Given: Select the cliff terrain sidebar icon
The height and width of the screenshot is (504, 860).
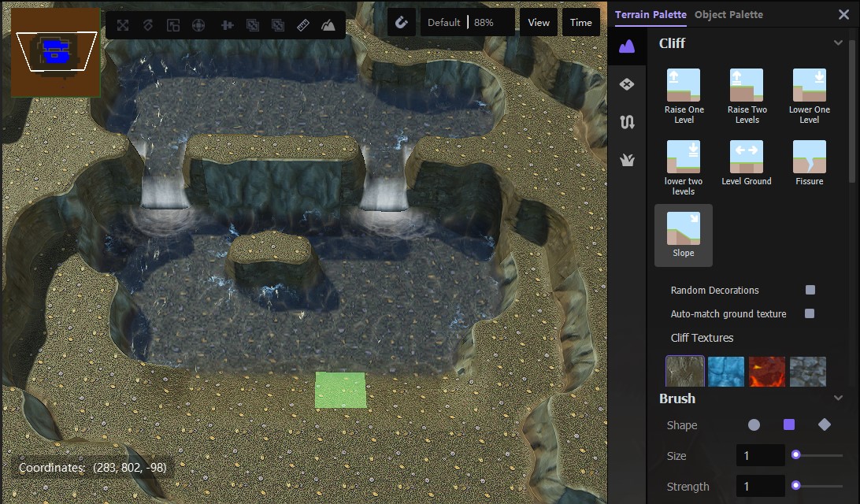Looking at the screenshot, I should (x=627, y=46).
